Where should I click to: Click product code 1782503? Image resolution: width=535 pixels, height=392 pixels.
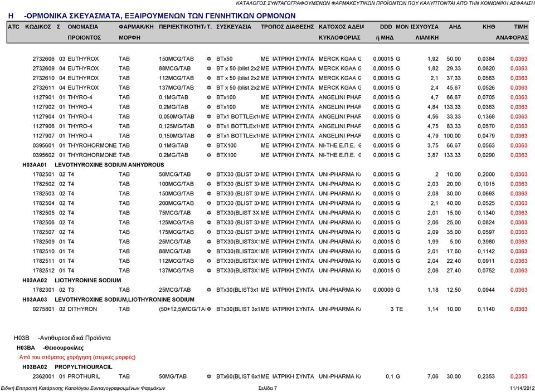click(43, 194)
